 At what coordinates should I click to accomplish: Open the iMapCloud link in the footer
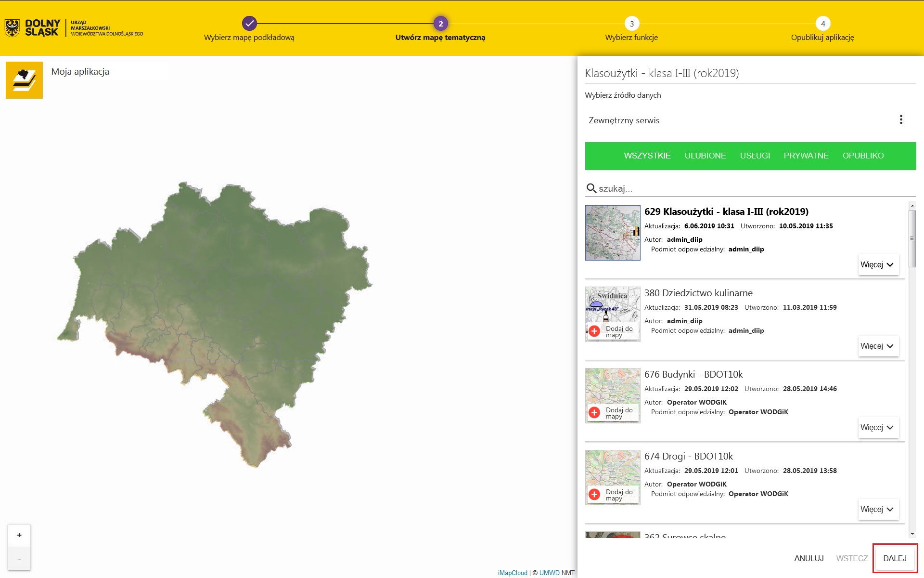point(512,573)
